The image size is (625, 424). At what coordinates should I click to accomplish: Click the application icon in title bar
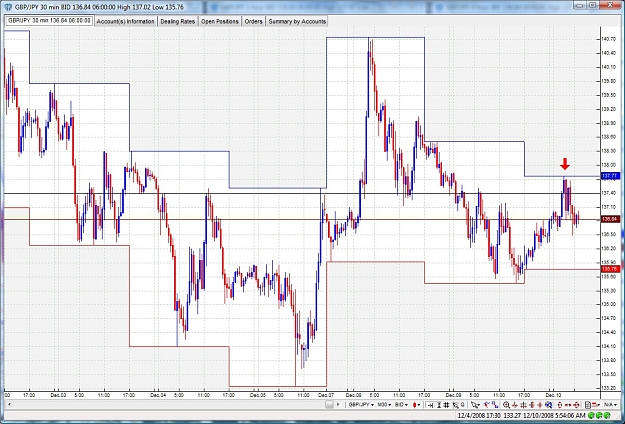pyautogui.click(x=9, y=7)
